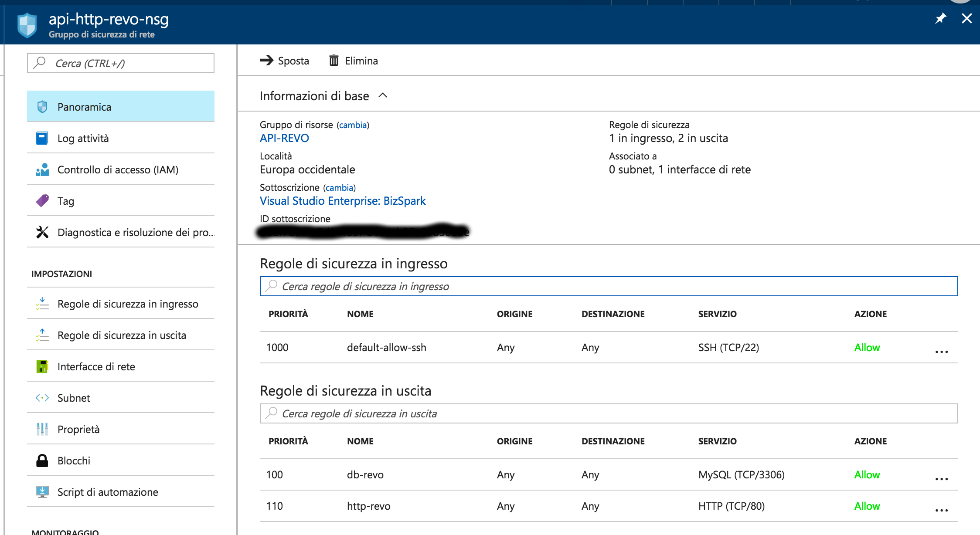
Task: Open the ellipsis menu for the http-revo rule
Action: click(941, 510)
